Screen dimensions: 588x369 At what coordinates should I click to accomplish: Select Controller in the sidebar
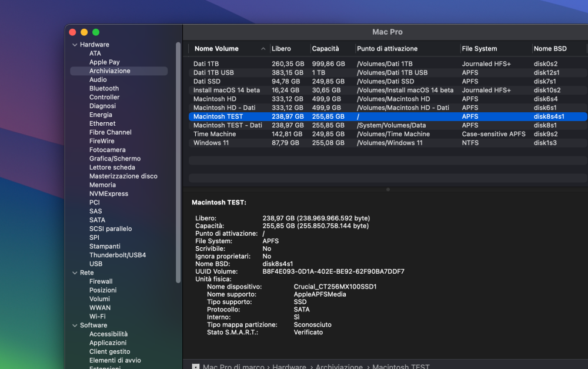104,97
